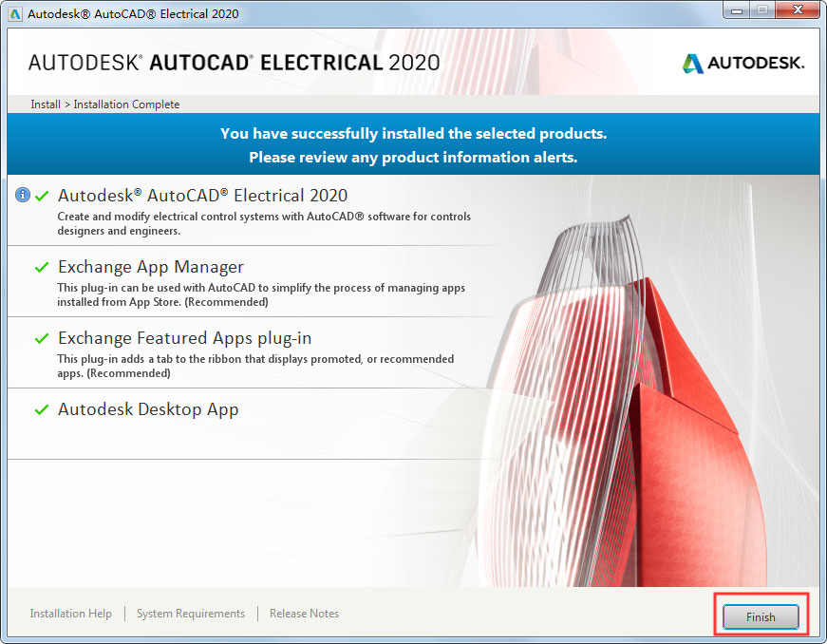Click the green checkmark next to Exchange App Manager

click(40, 268)
